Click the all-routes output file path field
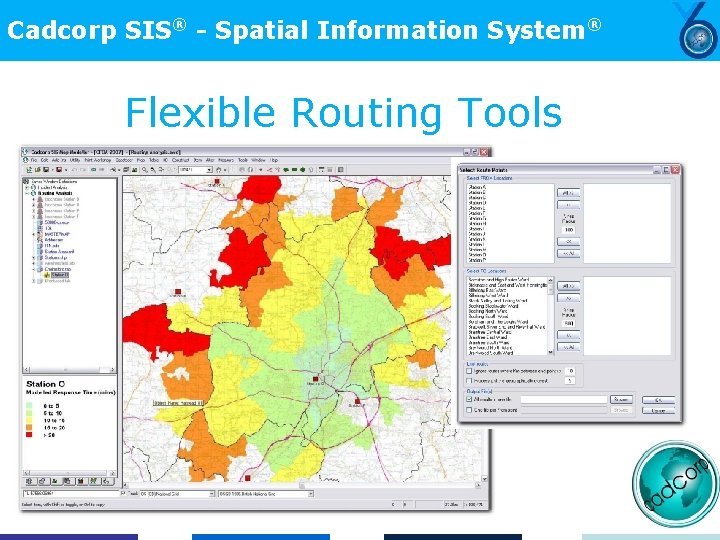This screenshot has width=720, height=540. coord(564,399)
